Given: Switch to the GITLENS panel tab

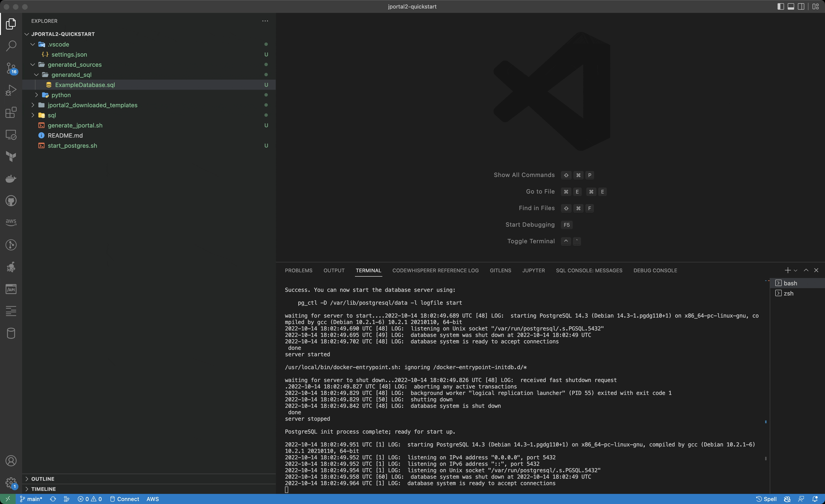Looking at the screenshot, I should point(500,270).
